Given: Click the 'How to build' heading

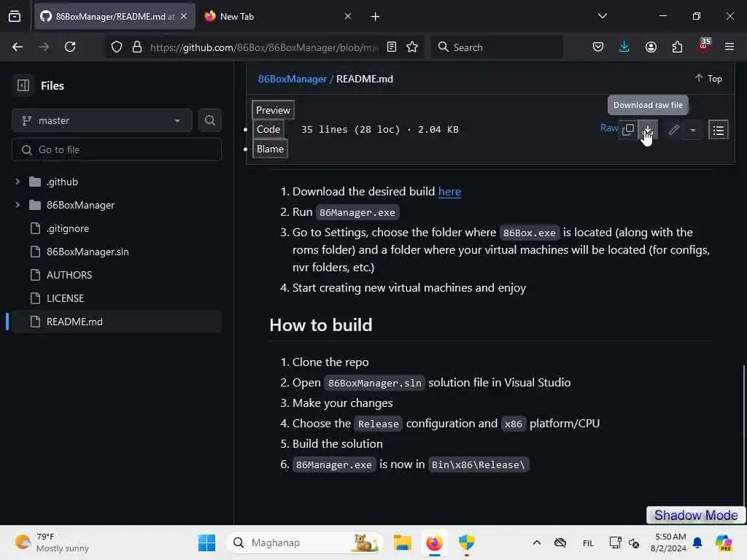Looking at the screenshot, I should 321,324.
